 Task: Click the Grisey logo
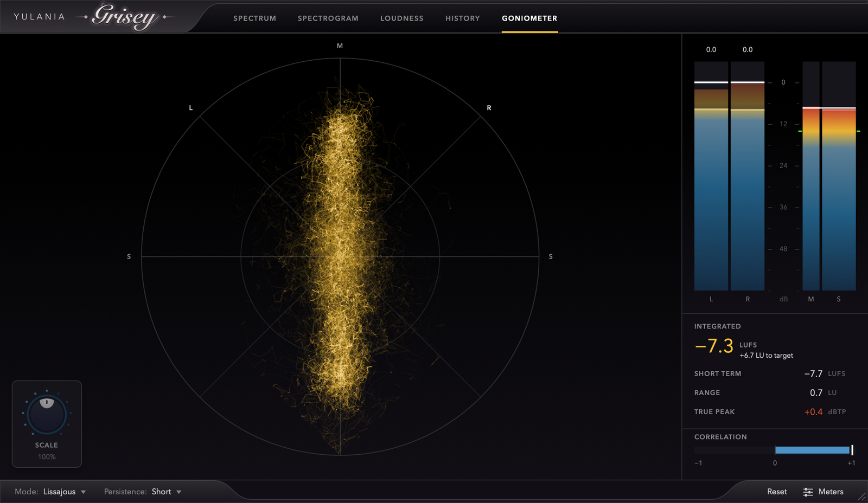[125, 17]
